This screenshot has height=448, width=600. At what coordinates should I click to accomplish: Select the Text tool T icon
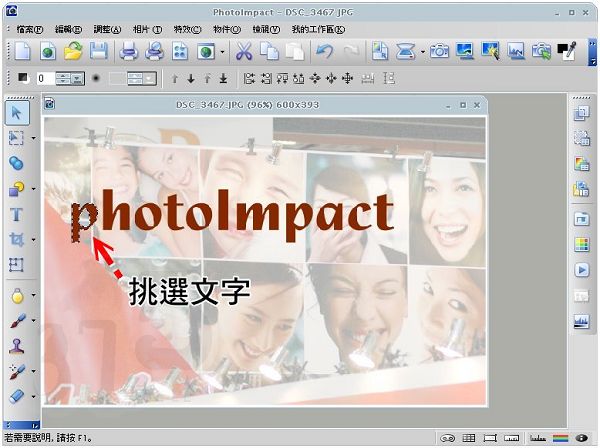coord(16,214)
